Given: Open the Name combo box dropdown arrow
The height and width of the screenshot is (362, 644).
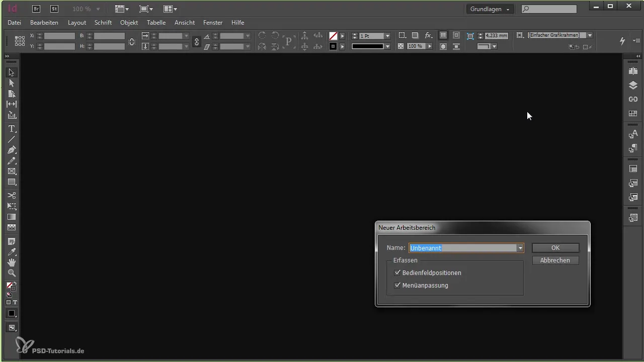Looking at the screenshot, I should pyautogui.click(x=520, y=248).
